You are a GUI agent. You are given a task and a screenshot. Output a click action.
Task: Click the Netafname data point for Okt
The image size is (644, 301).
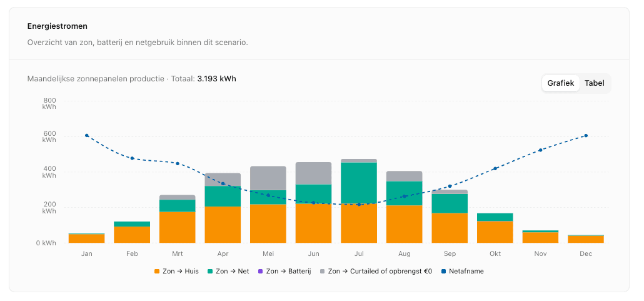coord(495,168)
